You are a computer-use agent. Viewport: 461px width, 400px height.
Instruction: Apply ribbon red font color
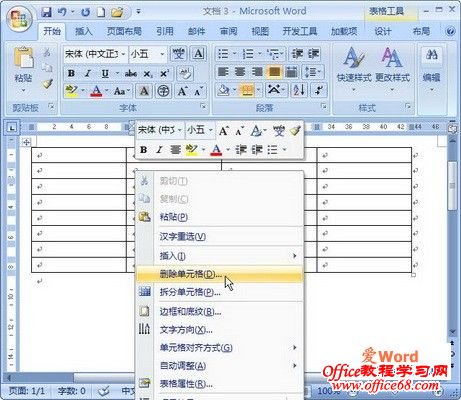click(96, 91)
